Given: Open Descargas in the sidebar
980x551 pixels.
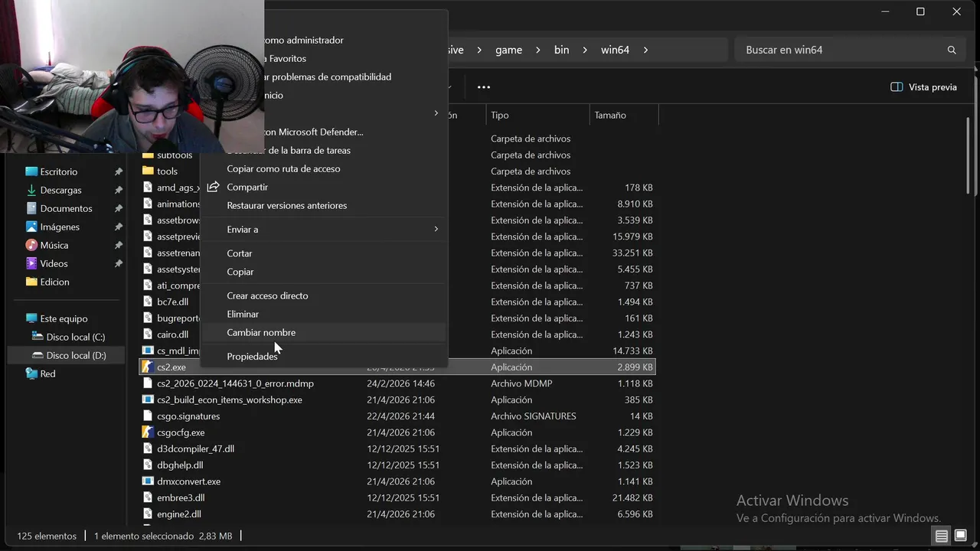Looking at the screenshot, I should [x=60, y=190].
